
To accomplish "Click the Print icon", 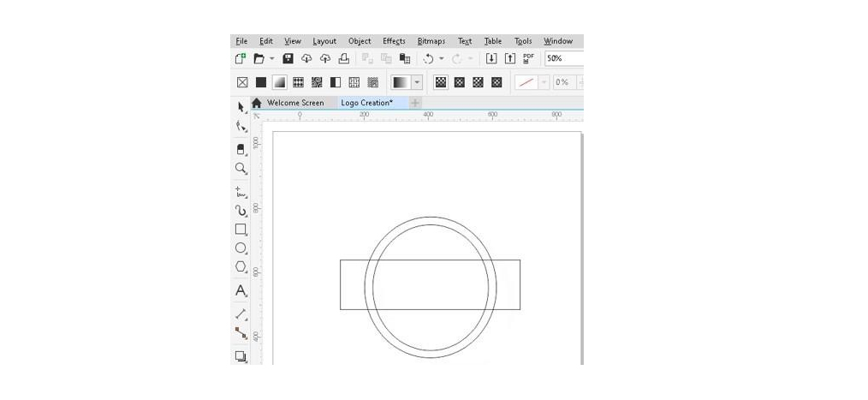I will pos(344,58).
